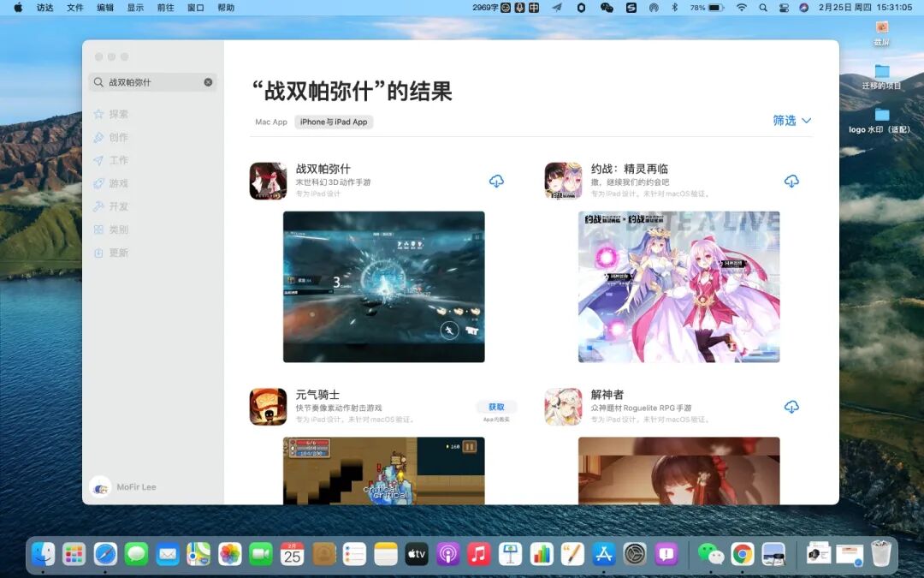
Task: Open Wi-Fi status in menu bar
Action: coord(742,8)
